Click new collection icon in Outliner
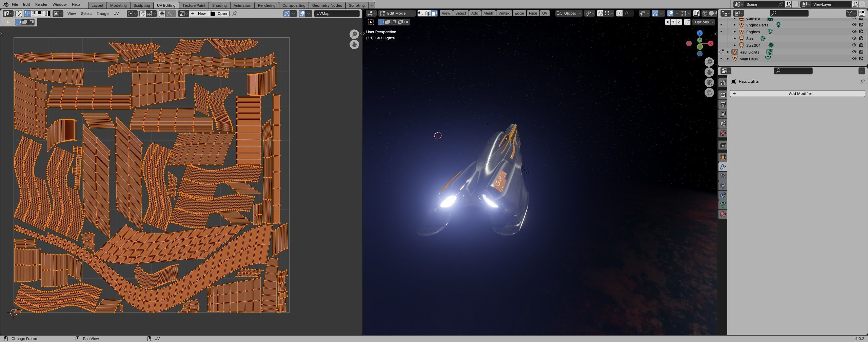Image resolution: width=868 pixels, height=342 pixels. click(x=861, y=13)
